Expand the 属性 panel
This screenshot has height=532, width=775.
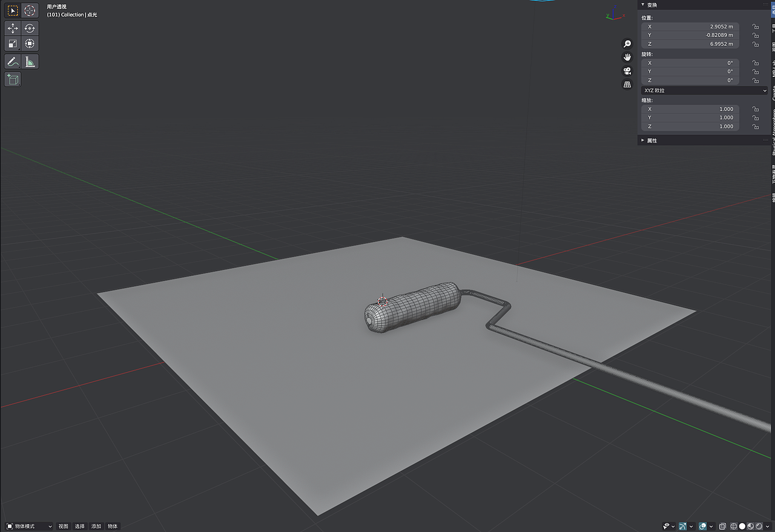tap(643, 140)
